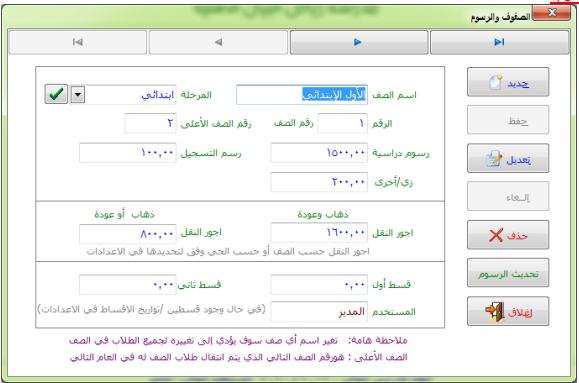Image resolution: width=579 pixels, height=383 pixels.
Task: Go to the first record
Action: (x=78, y=42)
